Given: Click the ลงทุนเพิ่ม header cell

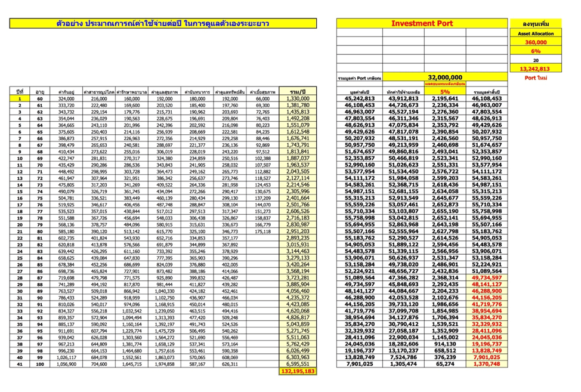Looking at the screenshot, I should pyautogui.click(x=536, y=23).
